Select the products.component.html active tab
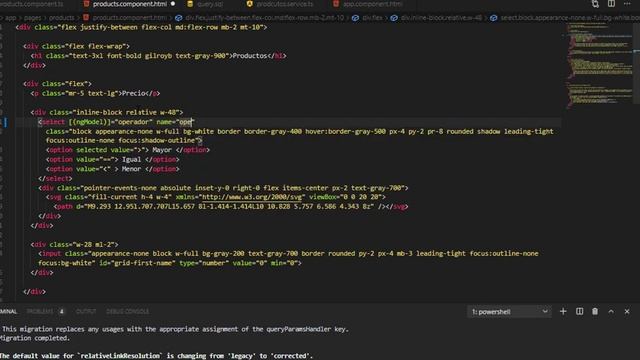The height and width of the screenshot is (360, 640). (130, 4)
